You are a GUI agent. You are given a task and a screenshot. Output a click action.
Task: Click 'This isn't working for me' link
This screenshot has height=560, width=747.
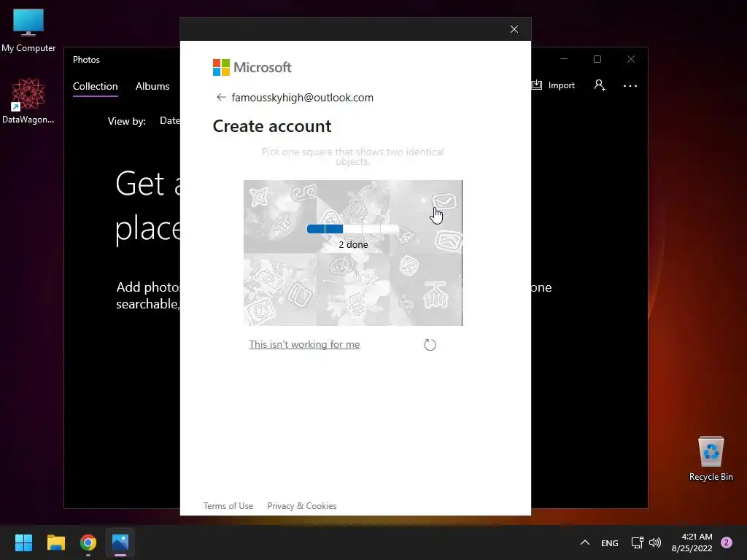click(x=304, y=344)
